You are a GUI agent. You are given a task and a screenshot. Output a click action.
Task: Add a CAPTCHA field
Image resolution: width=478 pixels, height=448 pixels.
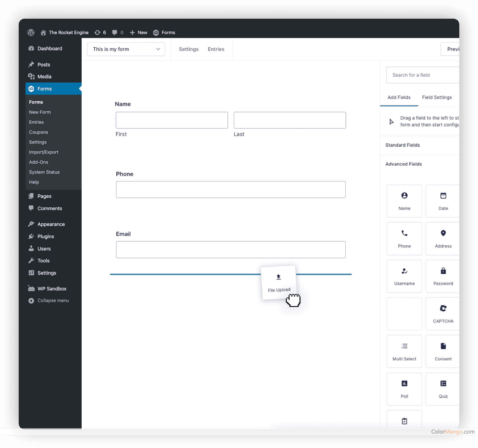click(443, 314)
